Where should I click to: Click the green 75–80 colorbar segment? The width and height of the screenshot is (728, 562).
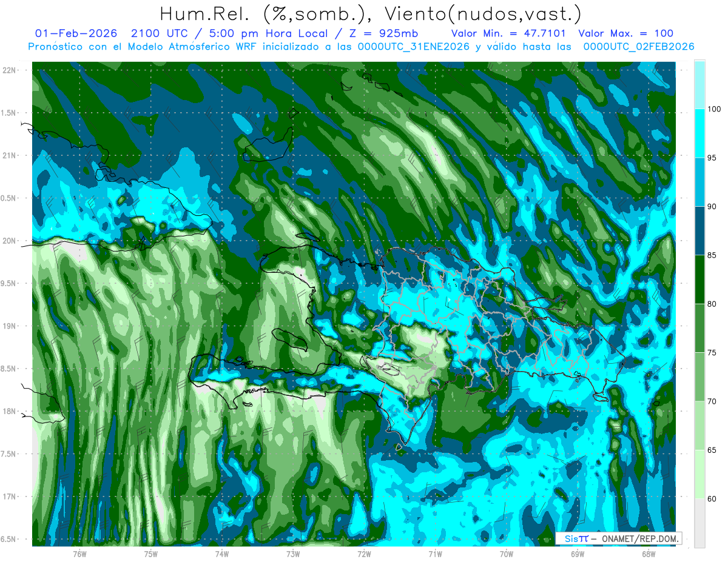pyautogui.click(x=699, y=328)
